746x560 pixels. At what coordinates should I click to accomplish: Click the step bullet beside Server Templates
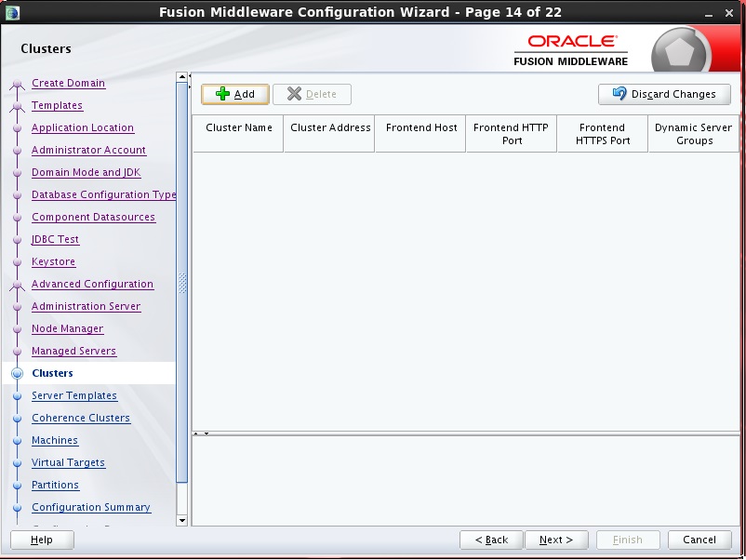(17, 396)
